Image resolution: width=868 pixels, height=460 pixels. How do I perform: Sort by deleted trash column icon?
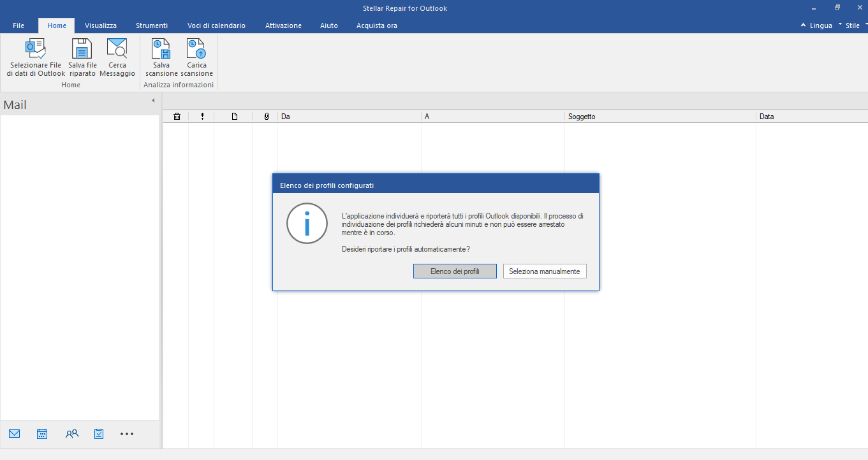[177, 117]
